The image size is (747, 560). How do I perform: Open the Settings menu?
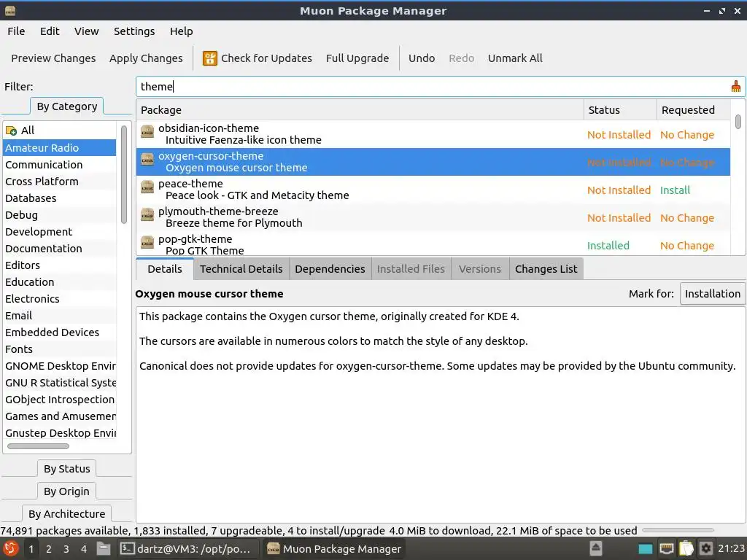pos(134,31)
